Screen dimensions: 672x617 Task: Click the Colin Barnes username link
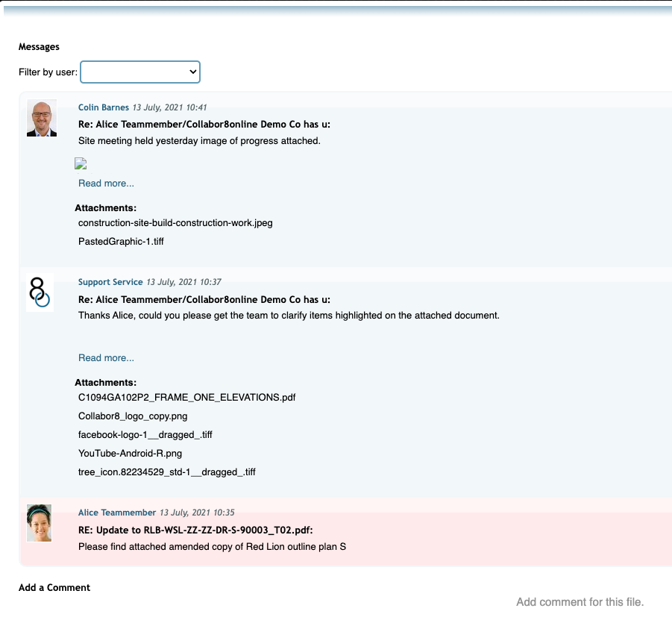click(x=104, y=107)
